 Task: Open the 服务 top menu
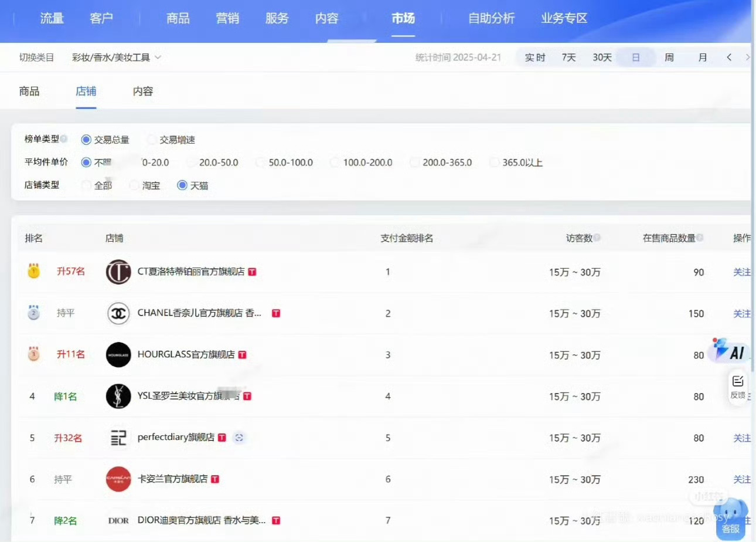(277, 18)
